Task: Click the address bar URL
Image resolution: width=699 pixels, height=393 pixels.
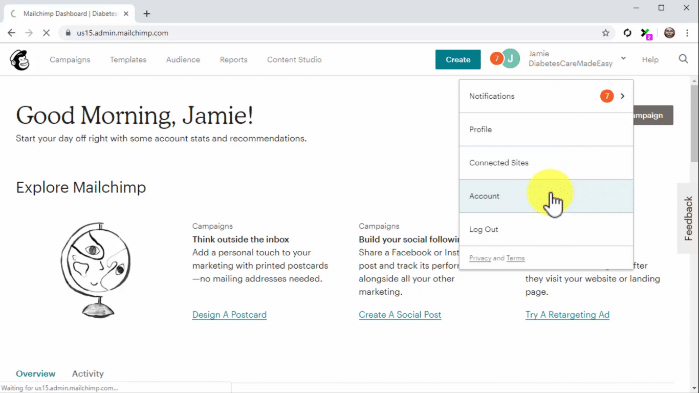Action: 122,33
